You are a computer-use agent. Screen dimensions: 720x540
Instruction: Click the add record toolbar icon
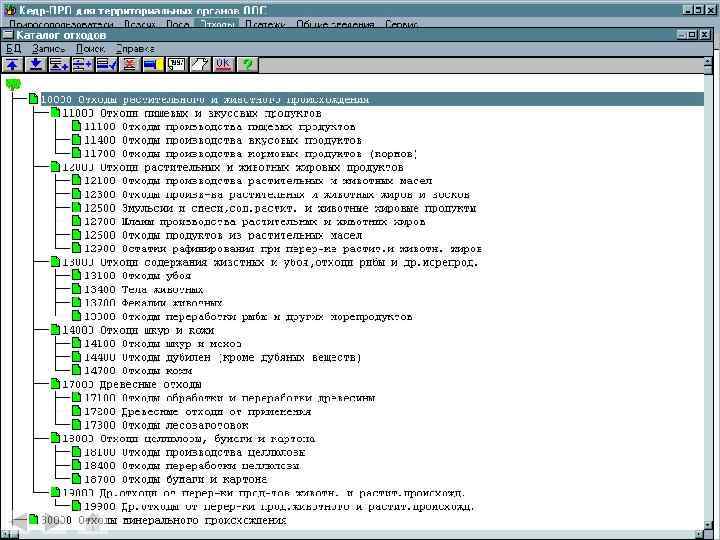[x=59, y=65]
